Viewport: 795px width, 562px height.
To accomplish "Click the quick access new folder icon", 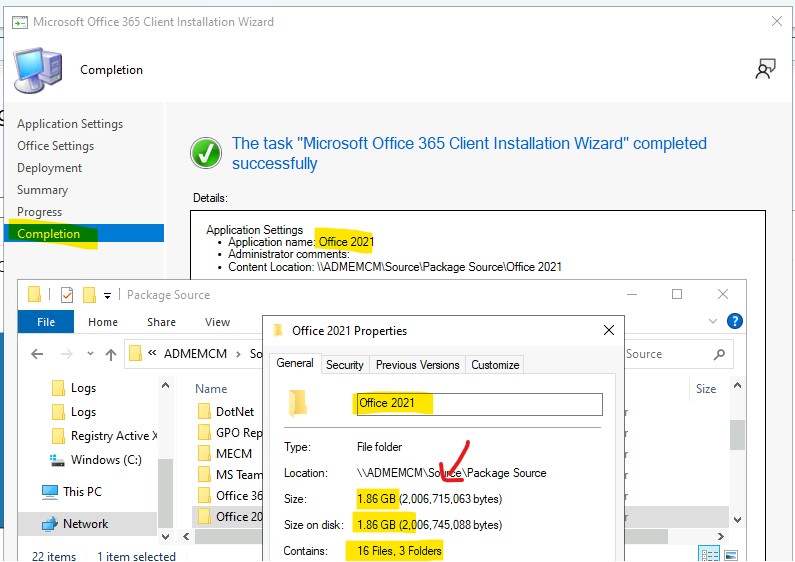I will [89, 294].
